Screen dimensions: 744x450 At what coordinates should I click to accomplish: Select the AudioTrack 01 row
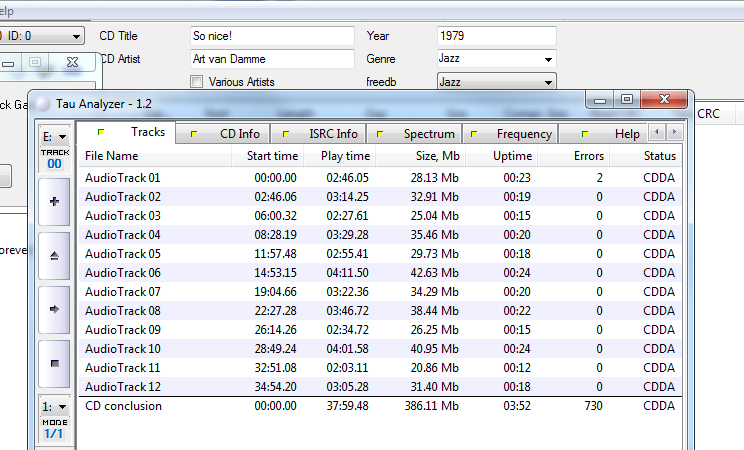pos(380,178)
